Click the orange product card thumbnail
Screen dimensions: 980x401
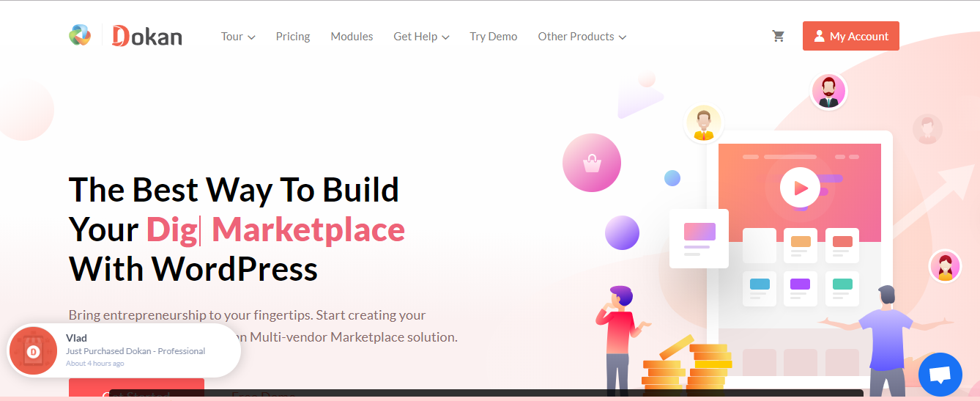click(x=801, y=246)
